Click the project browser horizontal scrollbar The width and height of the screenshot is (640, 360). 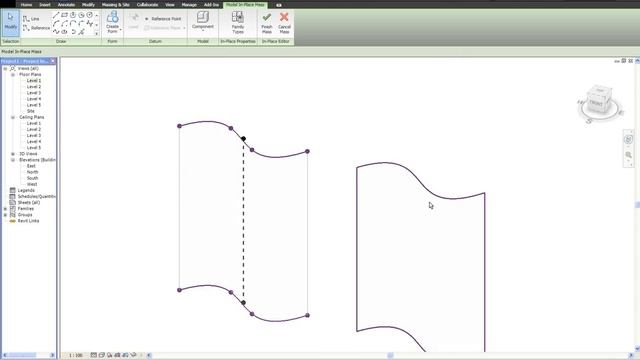(28, 355)
